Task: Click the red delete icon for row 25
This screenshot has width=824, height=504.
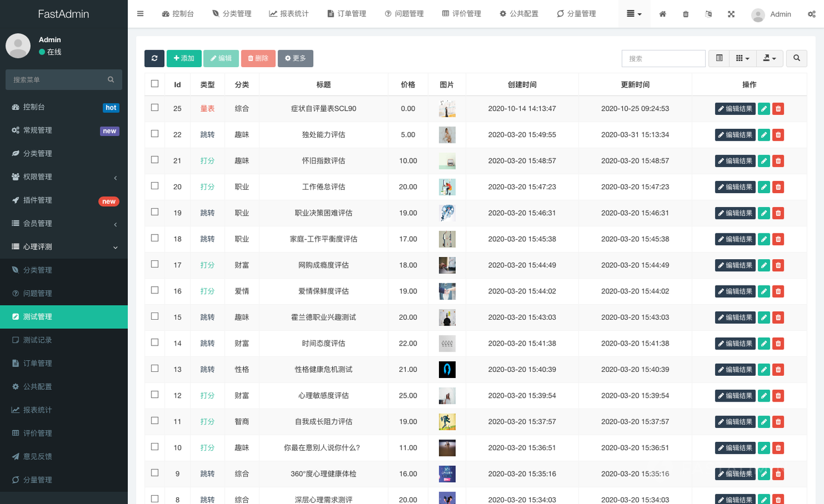Action: (x=778, y=109)
